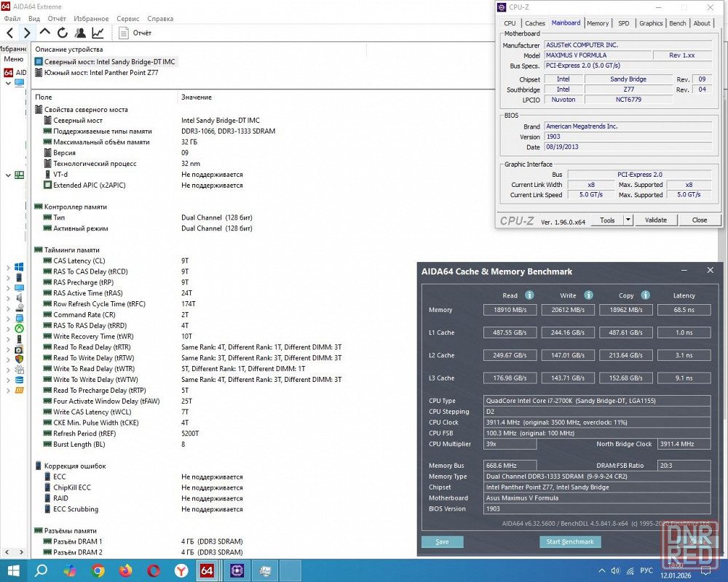This screenshot has height=582, width=728.
Task: Switch to the Memory tab in CPU-Z
Action: (x=597, y=23)
